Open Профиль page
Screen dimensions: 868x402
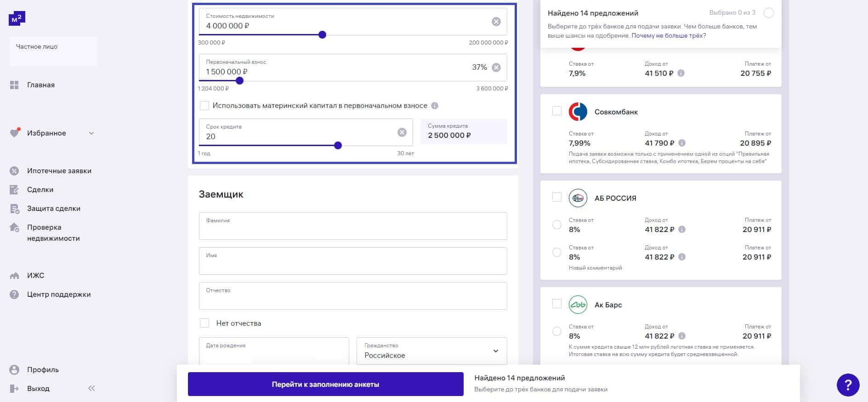[43, 370]
